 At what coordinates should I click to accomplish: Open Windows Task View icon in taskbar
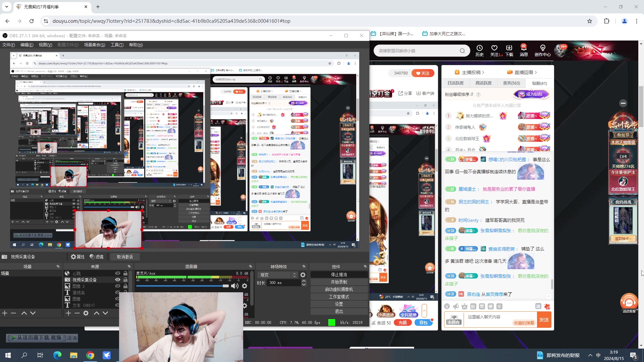[x=40, y=355]
